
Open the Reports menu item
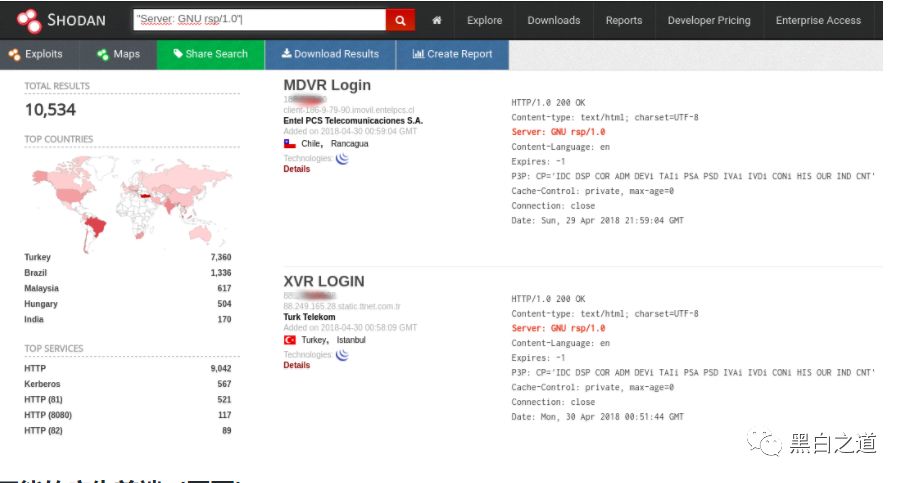tap(623, 20)
